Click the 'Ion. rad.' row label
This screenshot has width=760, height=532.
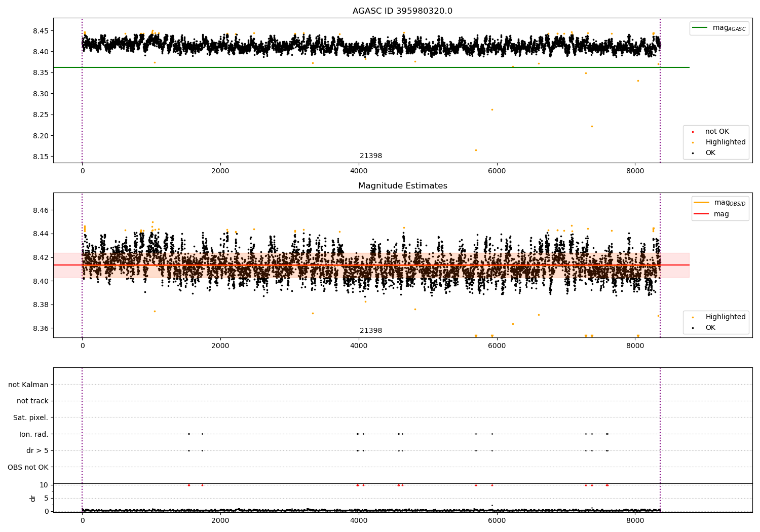tap(34, 434)
